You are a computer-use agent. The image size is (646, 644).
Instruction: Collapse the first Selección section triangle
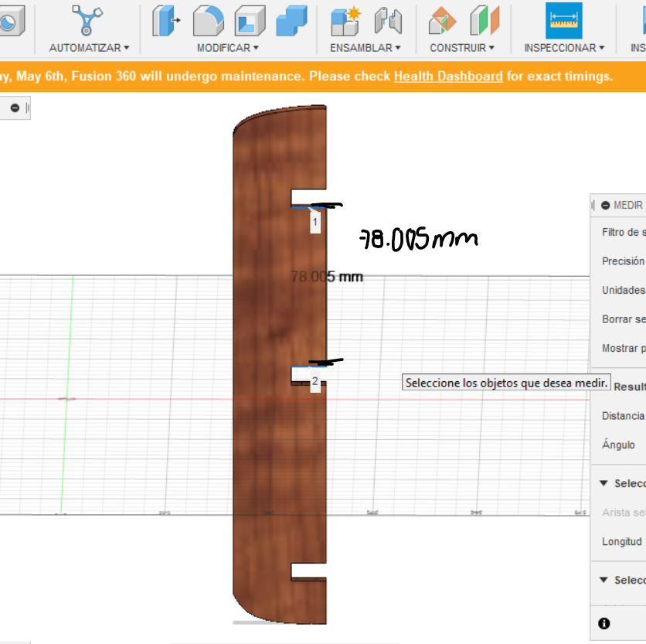tap(603, 483)
